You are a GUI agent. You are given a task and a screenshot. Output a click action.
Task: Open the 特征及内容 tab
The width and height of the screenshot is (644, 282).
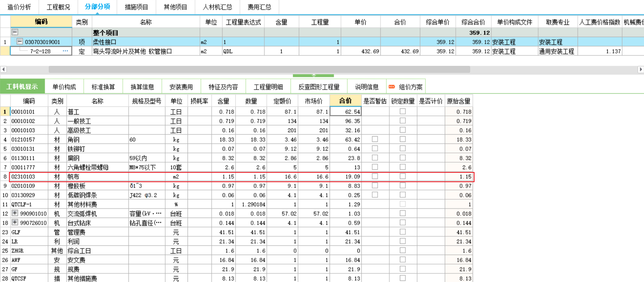click(x=223, y=87)
